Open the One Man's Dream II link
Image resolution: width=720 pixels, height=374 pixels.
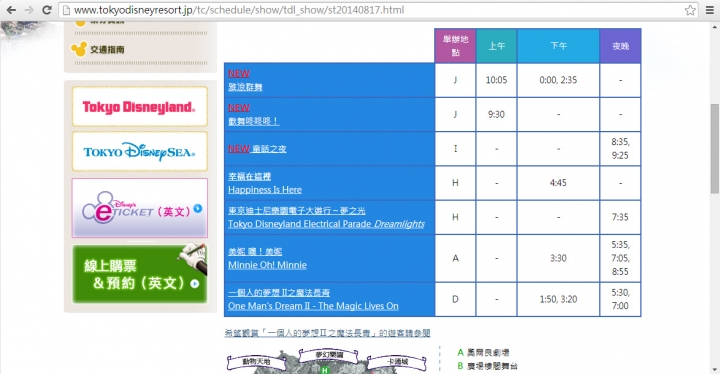point(313,306)
